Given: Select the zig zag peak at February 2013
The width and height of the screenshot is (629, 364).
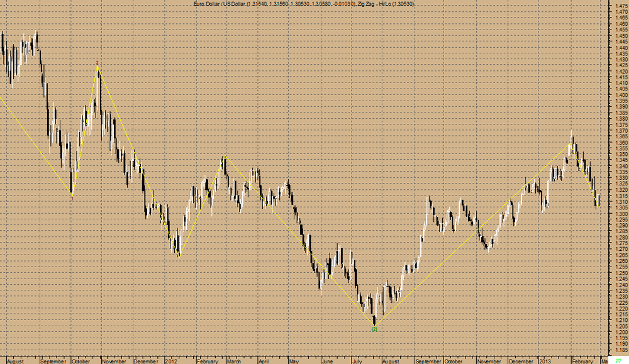Looking at the screenshot, I should point(570,143).
